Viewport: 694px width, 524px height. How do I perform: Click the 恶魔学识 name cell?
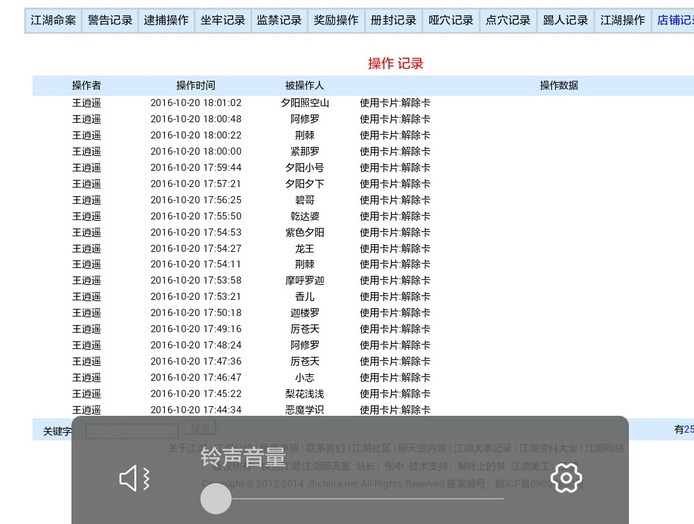(305, 410)
